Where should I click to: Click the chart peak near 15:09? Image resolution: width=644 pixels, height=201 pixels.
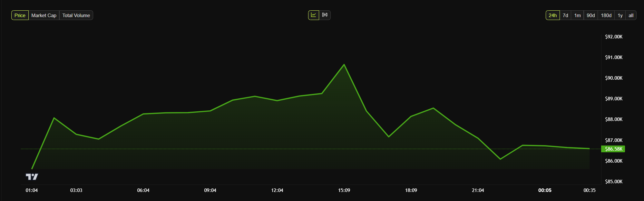pos(344,65)
